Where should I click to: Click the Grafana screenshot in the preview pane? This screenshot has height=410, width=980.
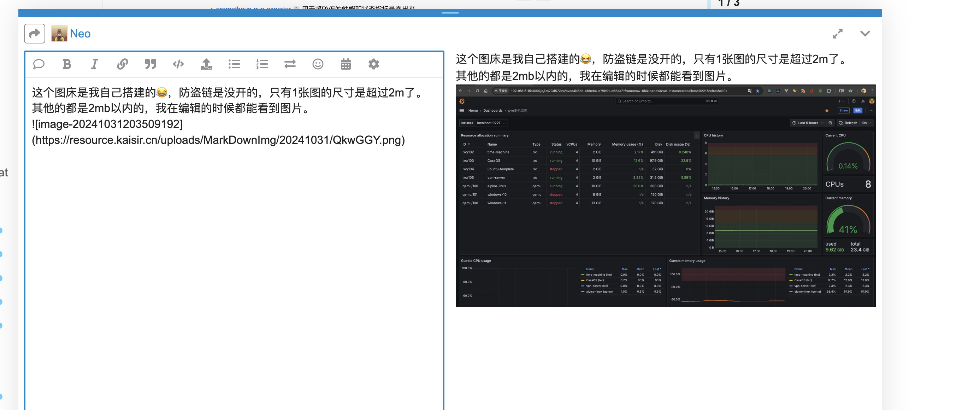pos(665,196)
